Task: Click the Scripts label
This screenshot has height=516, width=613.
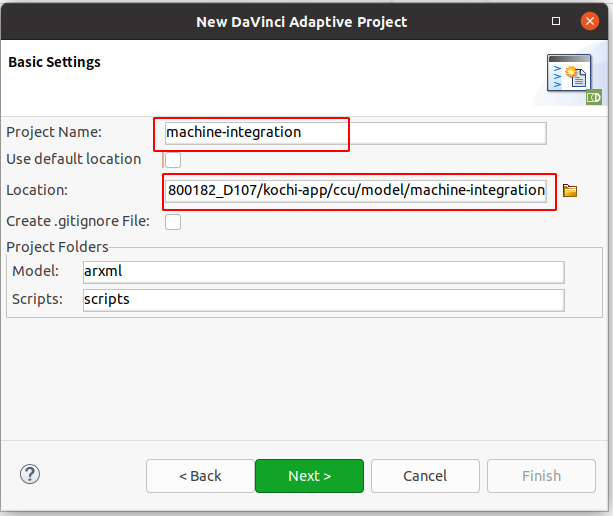Action: point(37,299)
